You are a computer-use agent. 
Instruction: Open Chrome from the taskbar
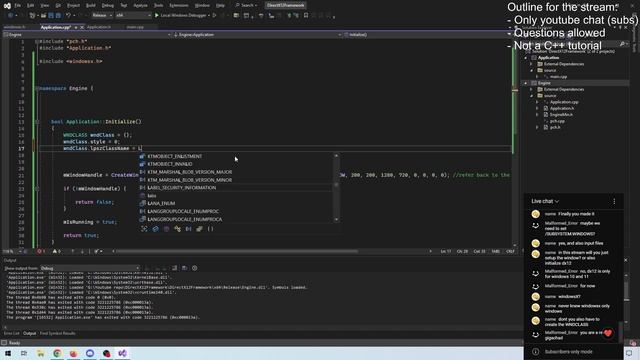coord(57,353)
